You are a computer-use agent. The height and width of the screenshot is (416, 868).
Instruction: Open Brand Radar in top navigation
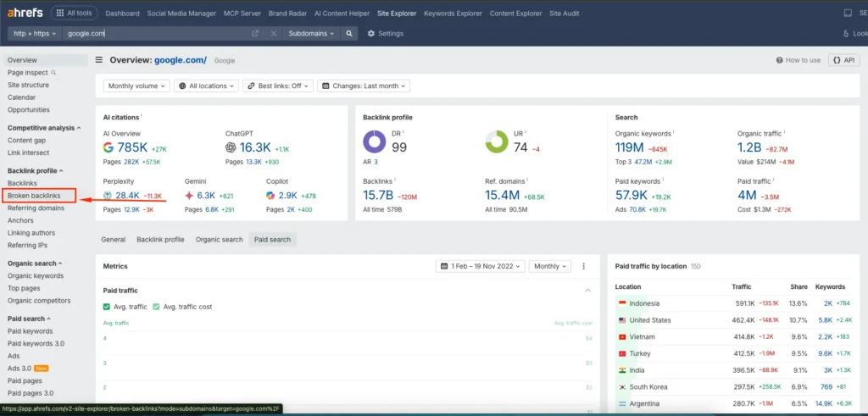pyautogui.click(x=287, y=14)
